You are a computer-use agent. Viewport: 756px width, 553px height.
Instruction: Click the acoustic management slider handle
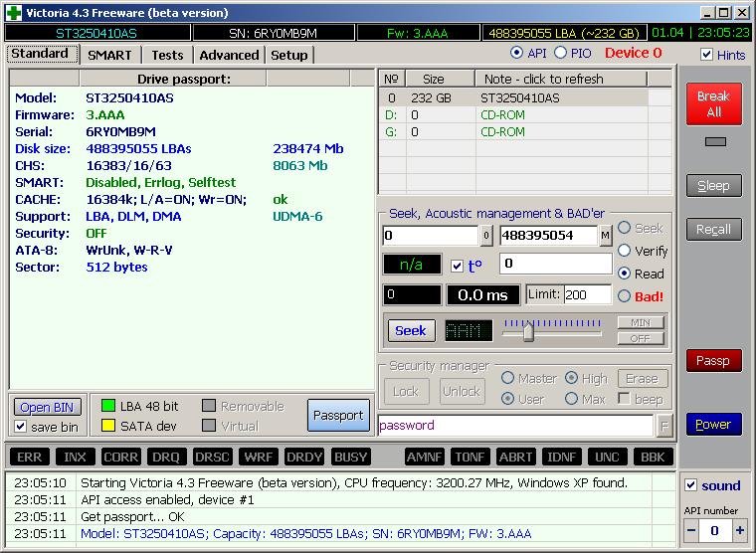[528, 331]
